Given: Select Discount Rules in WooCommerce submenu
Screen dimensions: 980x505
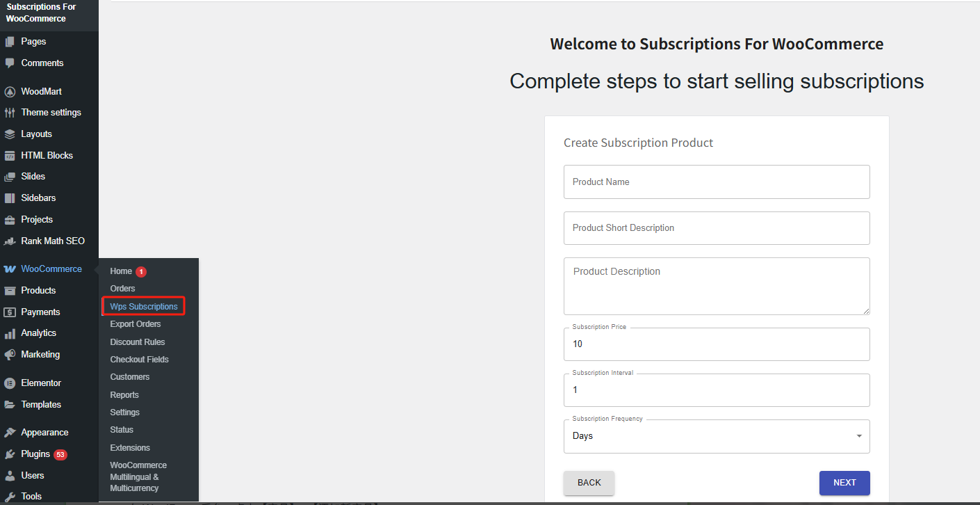Looking at the screenshot, I should (138, 342).
